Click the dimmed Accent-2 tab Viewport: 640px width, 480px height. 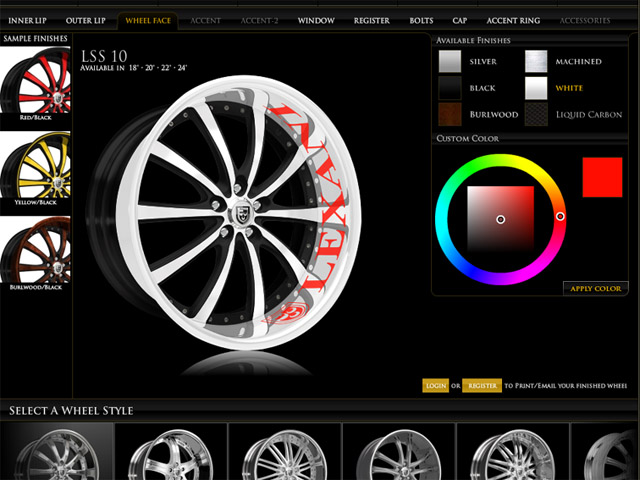[x=259, y=20]
